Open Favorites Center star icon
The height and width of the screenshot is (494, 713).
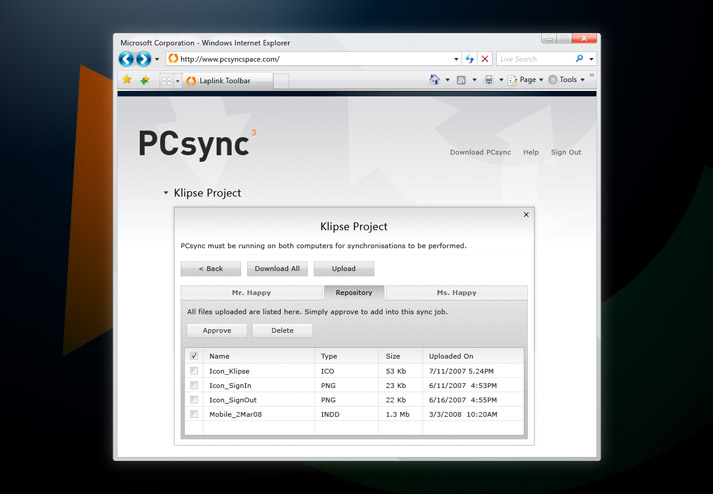tap(127, 80)
